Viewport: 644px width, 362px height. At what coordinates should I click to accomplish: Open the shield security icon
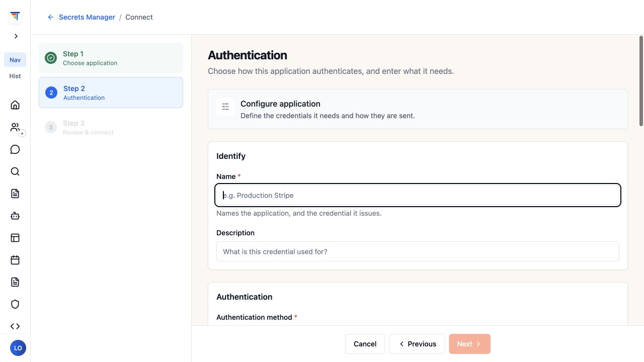pyautogui.click(x=15, y=304)
